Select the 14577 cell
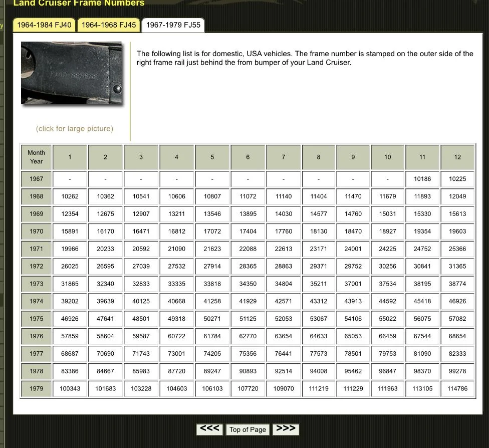Screen dimensions: 489x448 pos(319,214)
